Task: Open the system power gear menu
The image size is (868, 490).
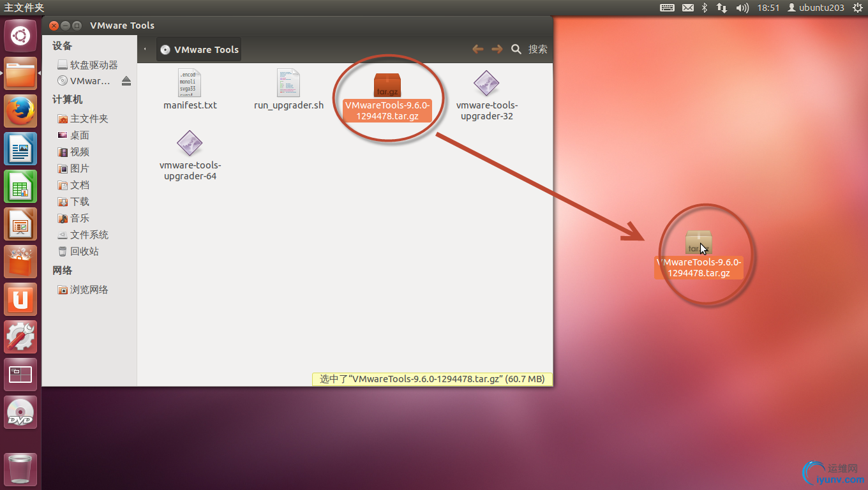Action: click(x=857, y=8)
